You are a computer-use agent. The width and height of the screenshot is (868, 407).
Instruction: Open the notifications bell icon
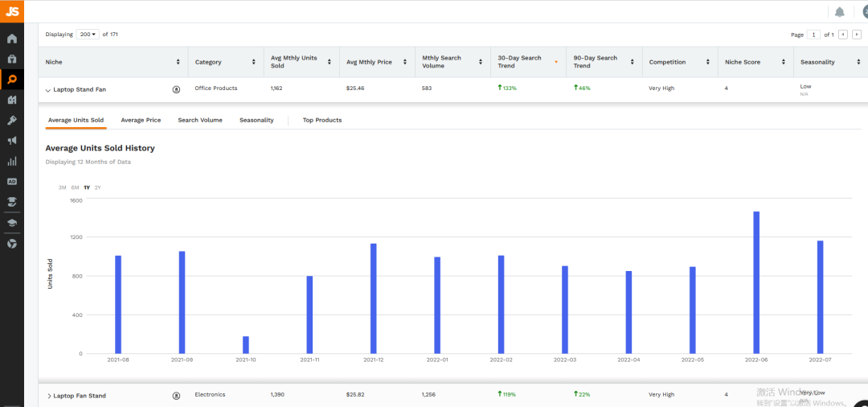[x=840, y=12]
